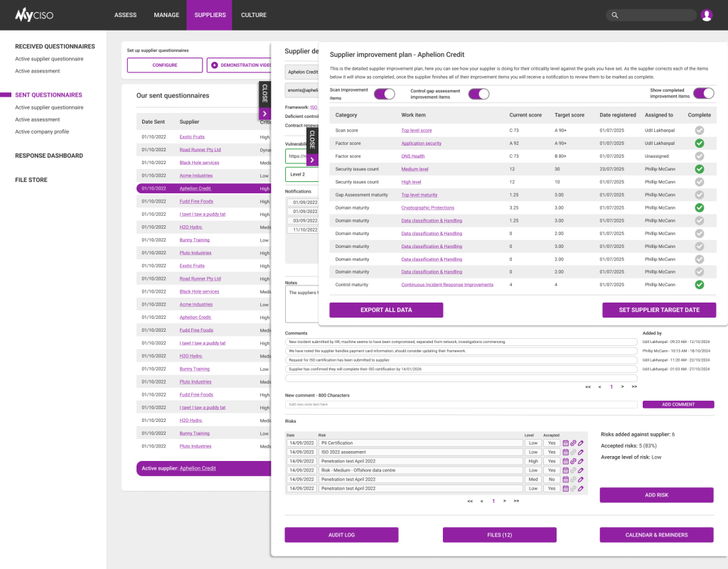Switch to the MANAGE tab
The height and width of the screenshot is (569, 728).
[166, 14]
